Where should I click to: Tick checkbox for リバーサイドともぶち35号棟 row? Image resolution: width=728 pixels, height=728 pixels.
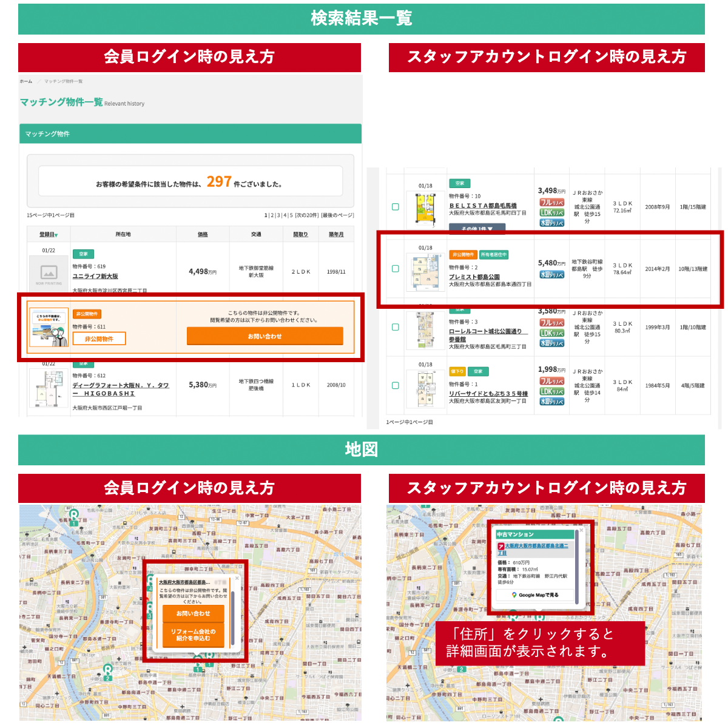pyautogui.click(x=396, y=385)
